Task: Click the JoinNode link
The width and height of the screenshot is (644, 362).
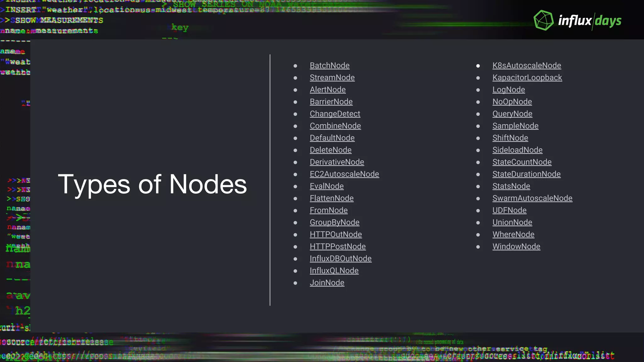Action: tap(327, 282)
